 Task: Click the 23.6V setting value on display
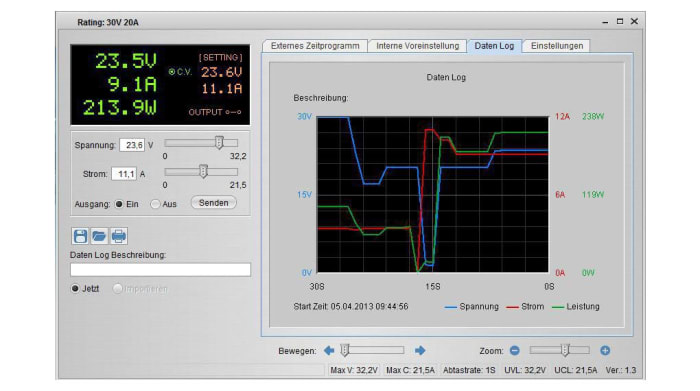(x=221, y=72)
